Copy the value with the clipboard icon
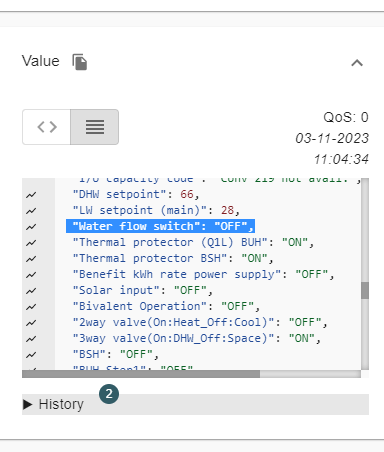 (x=80, y=62)
